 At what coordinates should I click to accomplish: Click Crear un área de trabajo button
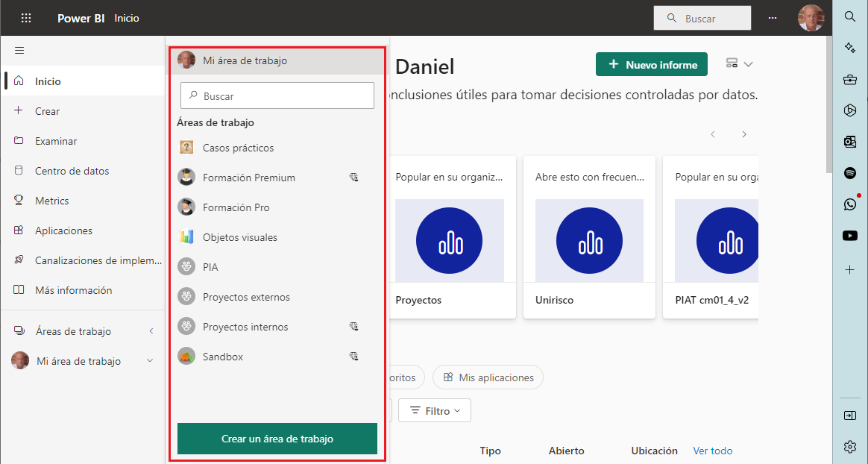[x=277, y=439]
